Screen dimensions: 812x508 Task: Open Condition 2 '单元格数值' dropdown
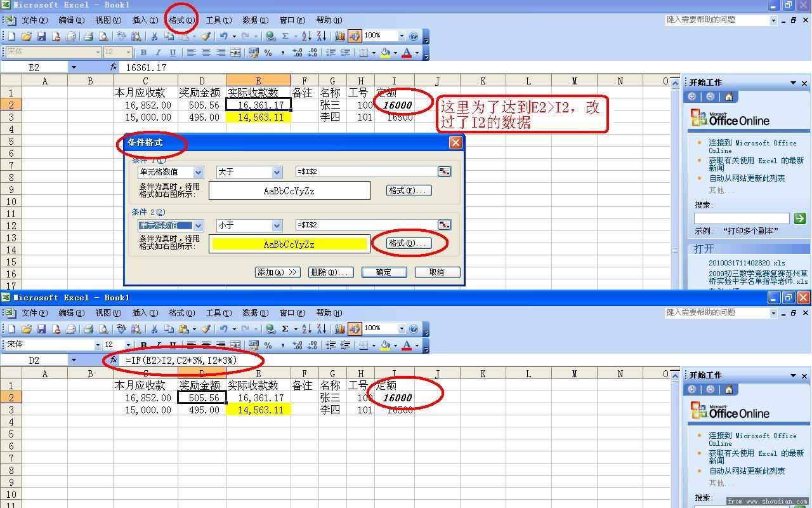tap(198, 225)
